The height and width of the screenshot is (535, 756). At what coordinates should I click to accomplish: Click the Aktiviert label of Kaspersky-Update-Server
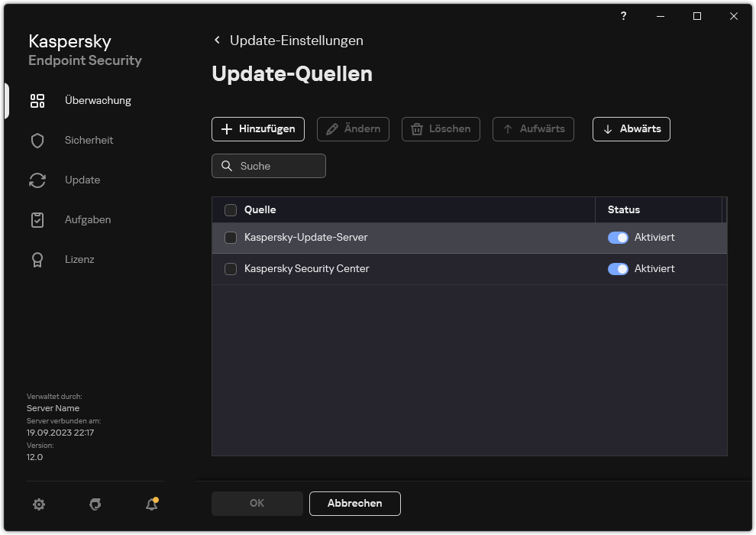pyautogui.click(x=654, y=238)
